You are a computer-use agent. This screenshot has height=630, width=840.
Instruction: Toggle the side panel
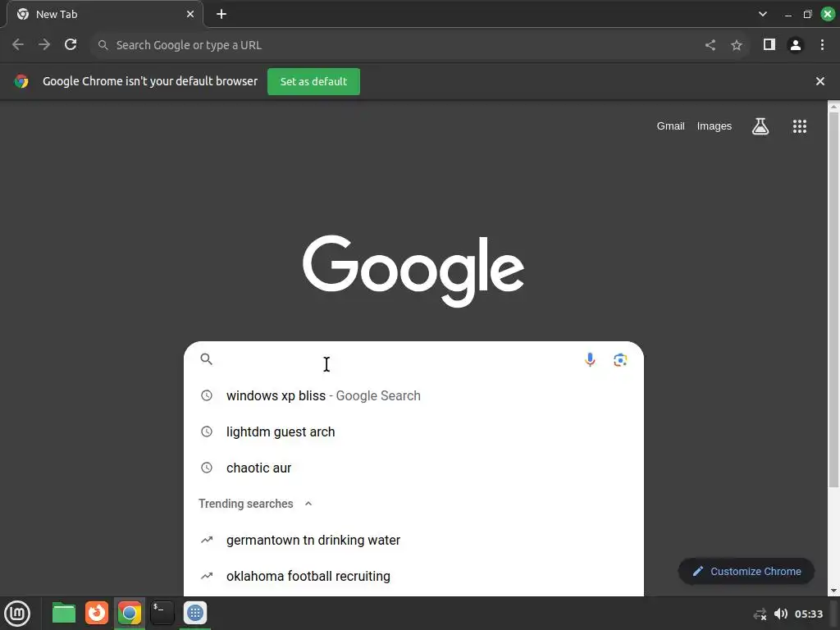pyautogui.click(x=769, y=45)
